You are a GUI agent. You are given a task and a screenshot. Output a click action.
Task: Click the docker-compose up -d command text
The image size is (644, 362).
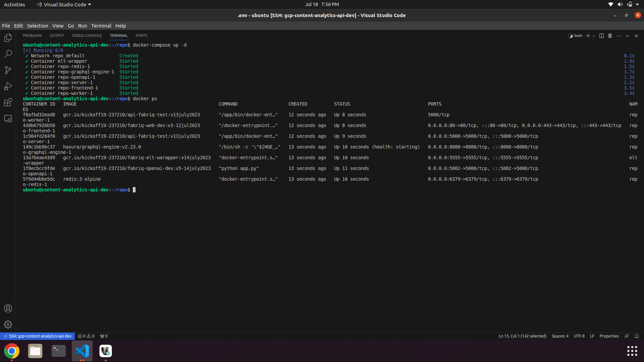pyautogui.click(x=160, y=45)
